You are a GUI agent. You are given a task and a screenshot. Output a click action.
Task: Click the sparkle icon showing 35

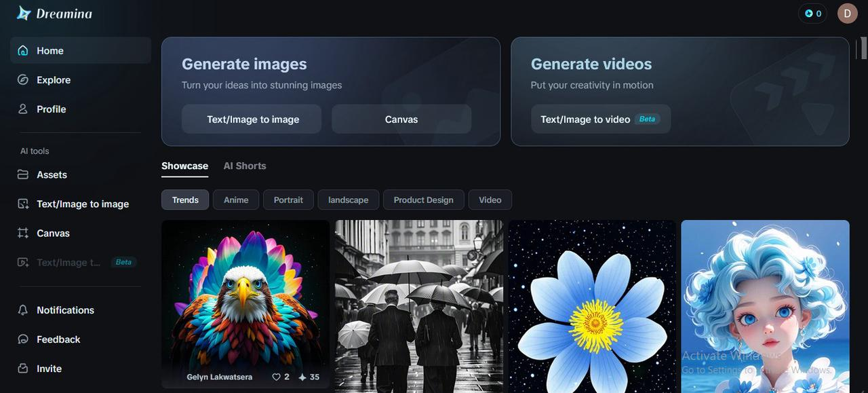pos(302,377)
